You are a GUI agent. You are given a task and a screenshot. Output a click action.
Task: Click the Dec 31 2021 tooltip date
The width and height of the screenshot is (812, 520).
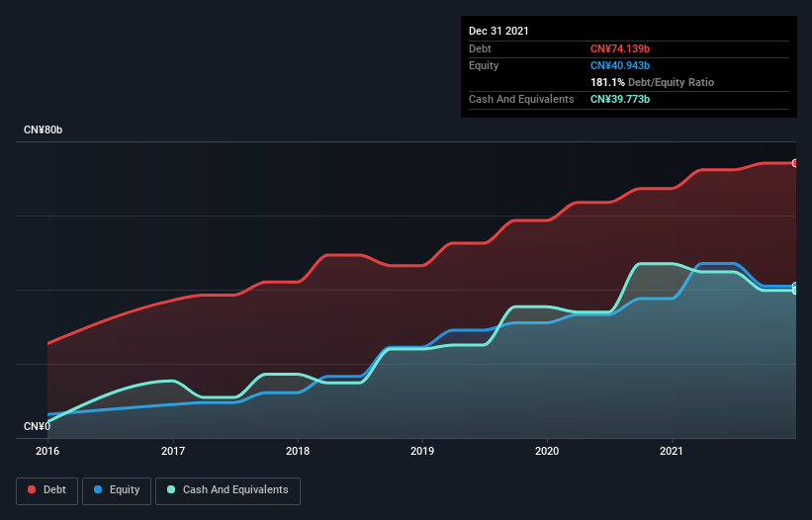(x=498, y=31)
